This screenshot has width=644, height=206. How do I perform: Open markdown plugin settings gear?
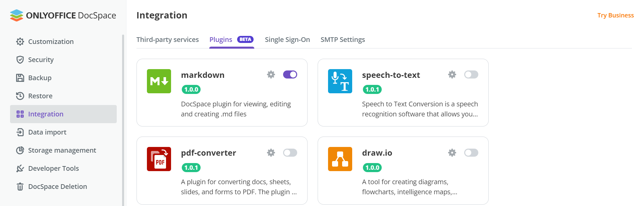[x=271, y=74]
